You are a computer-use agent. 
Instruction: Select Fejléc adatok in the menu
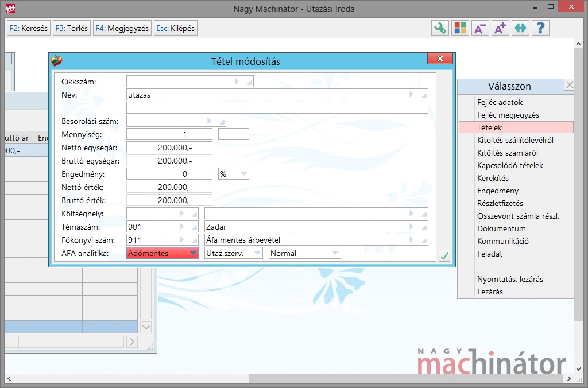tap(500, 102)
